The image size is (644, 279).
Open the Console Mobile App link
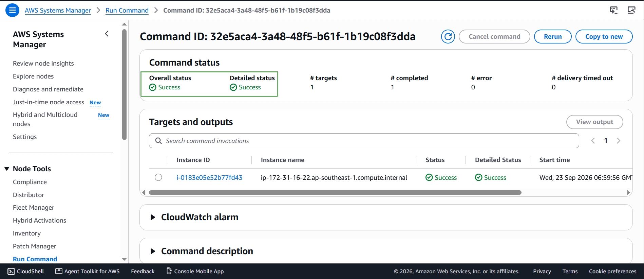195,271
